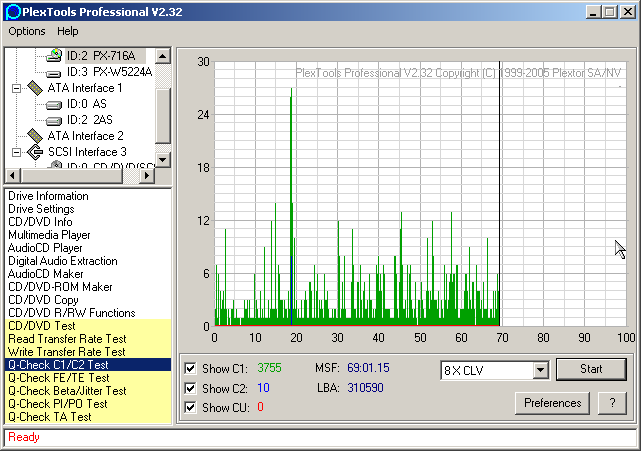Click the ID:0 AS drive icon
This screenshot has width=641, height=451.
tap(54, 104)
